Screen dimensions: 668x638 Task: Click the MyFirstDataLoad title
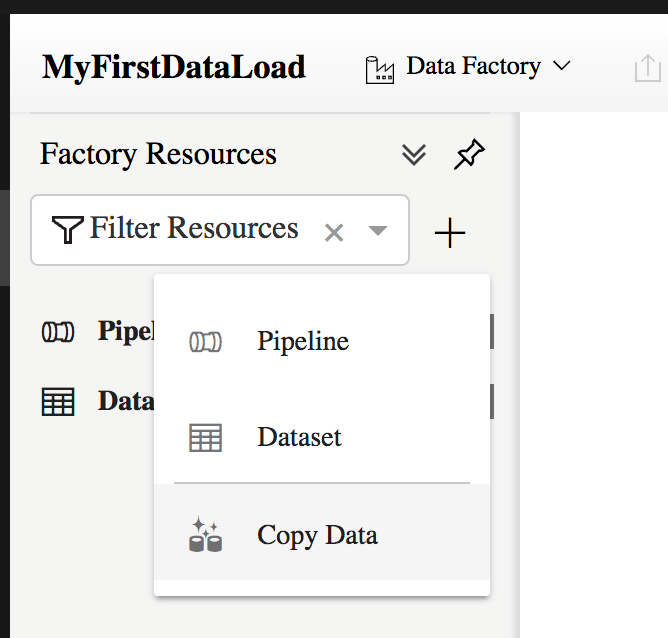pyautogui.click(x=174, y=67)
